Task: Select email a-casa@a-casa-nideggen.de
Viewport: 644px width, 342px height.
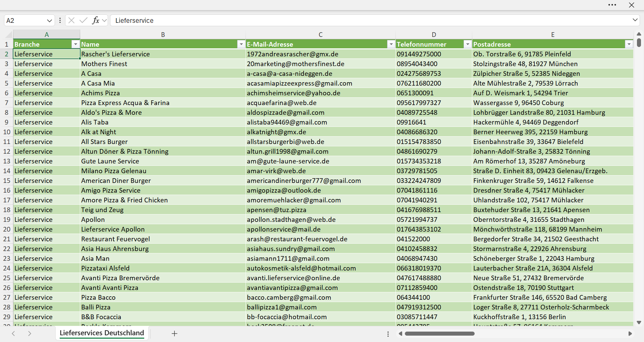Action: coord(321,74)
